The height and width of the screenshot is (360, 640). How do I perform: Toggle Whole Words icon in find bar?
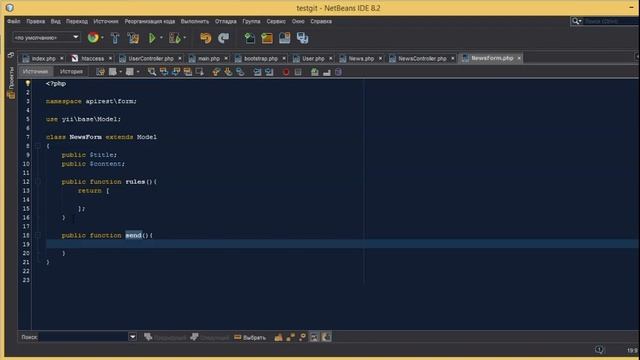point(291,337)
